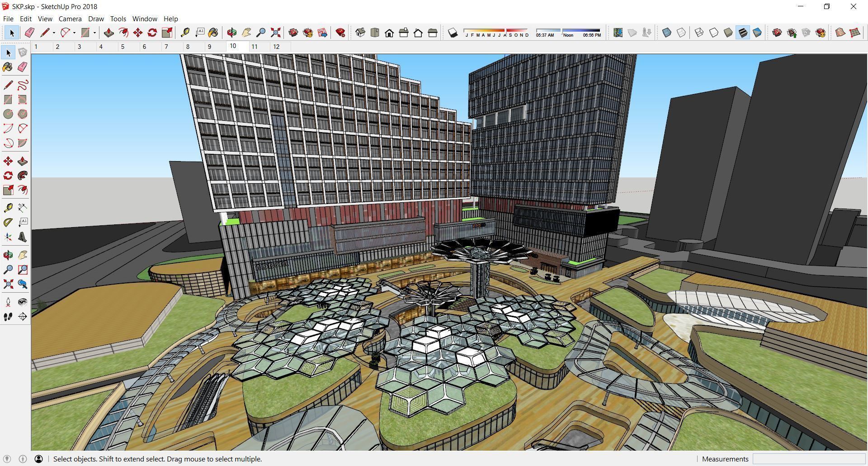Screen dimensions: 868x466
Task: Open the Extension Manager ruby icon
Action: click(340, 33)
